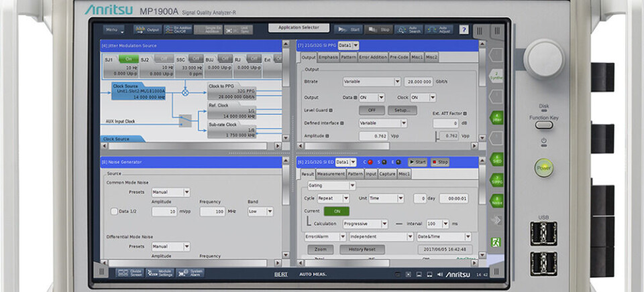The image size is (644, 292).
Task: Toggle the Current ON button
Action: (x=336, y=211)
